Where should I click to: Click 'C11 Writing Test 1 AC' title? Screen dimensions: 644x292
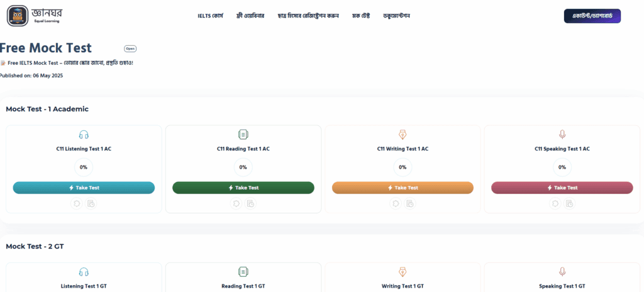tap(402, 149)
